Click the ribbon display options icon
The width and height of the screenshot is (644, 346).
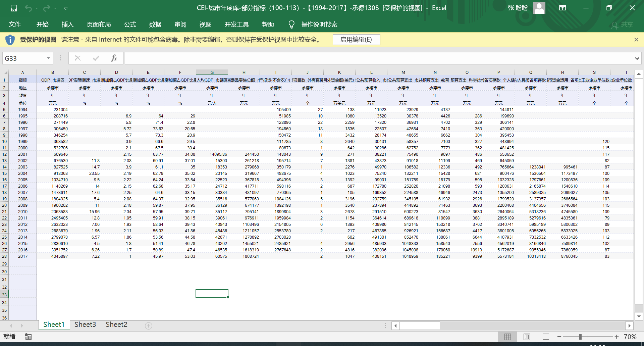tap(562, 8)
